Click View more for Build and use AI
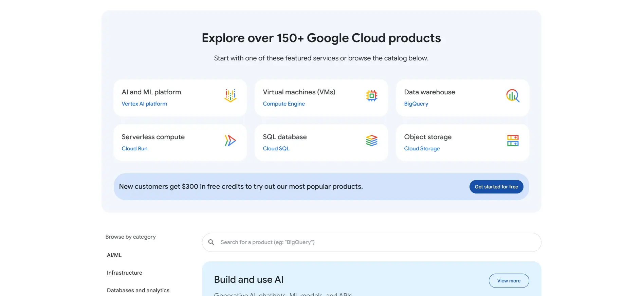 click(509, 281)
